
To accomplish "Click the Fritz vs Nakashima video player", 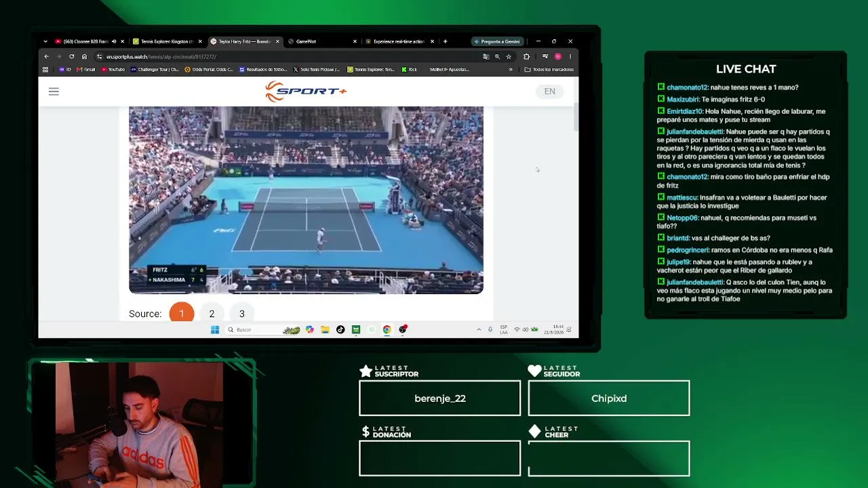I will [x=306, y=200].
